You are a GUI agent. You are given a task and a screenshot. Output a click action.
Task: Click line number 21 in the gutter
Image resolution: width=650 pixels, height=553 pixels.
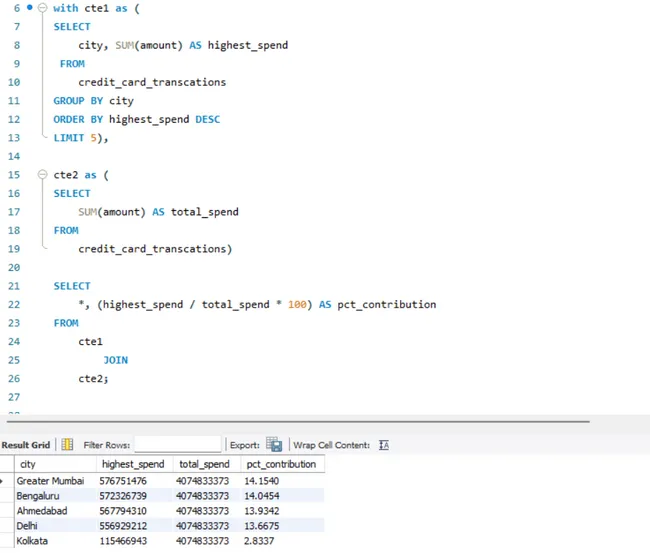coord(14,286)
